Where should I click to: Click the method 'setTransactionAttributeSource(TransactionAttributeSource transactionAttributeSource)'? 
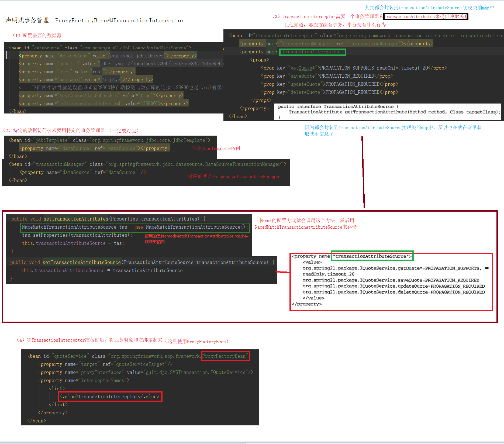(156, 262)
